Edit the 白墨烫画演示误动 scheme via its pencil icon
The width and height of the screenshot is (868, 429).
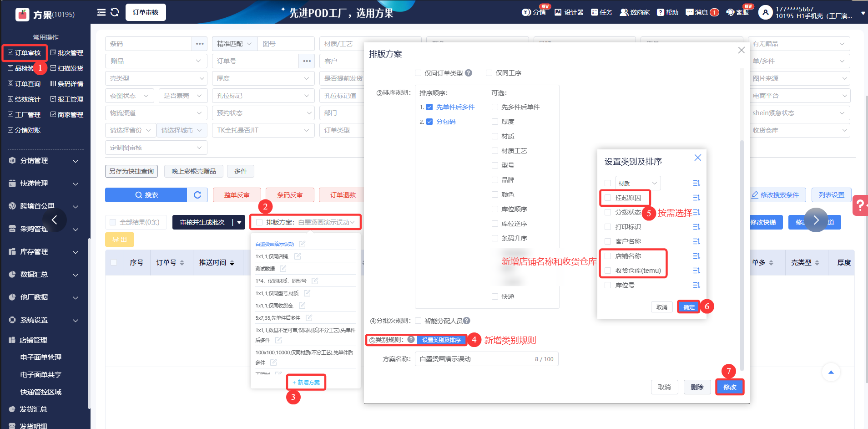(x=302, y=244)
